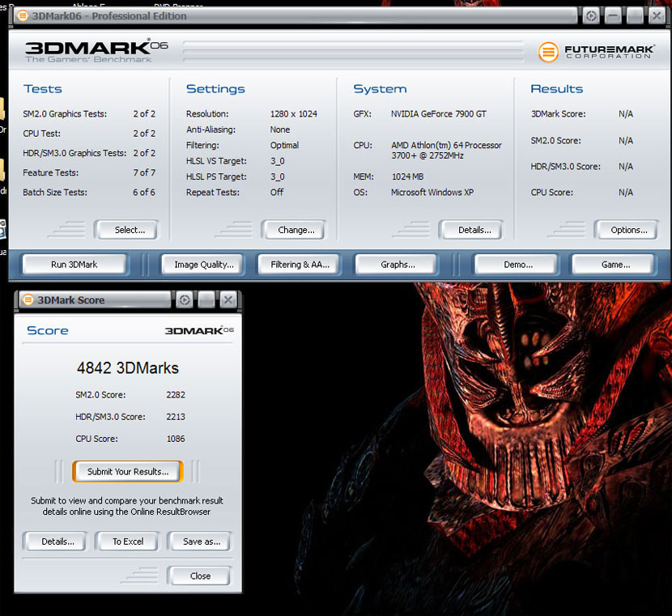Click the Results section heading
The width and height of the screenshot is (672, 616).
(557, 89)
